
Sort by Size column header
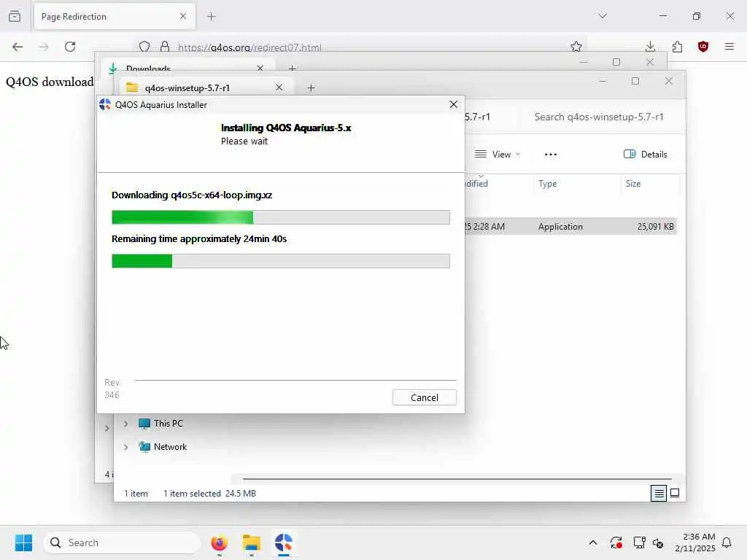coord(633,184)
